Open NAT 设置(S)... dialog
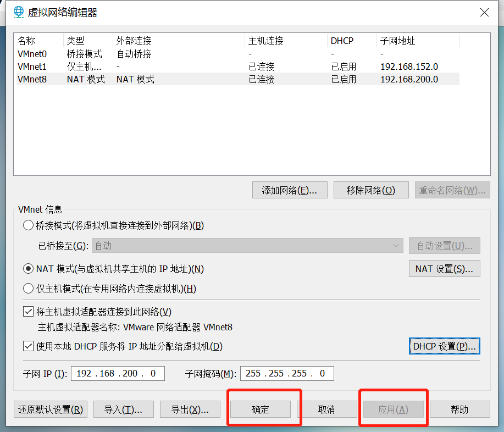 tap(445, 268)
